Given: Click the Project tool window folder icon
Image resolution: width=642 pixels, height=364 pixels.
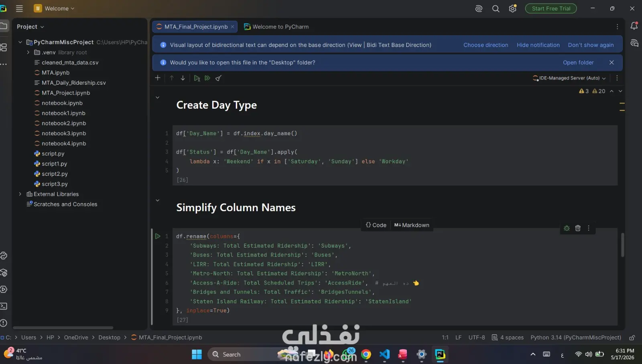Looking at the screenshot, I should 4,26.
